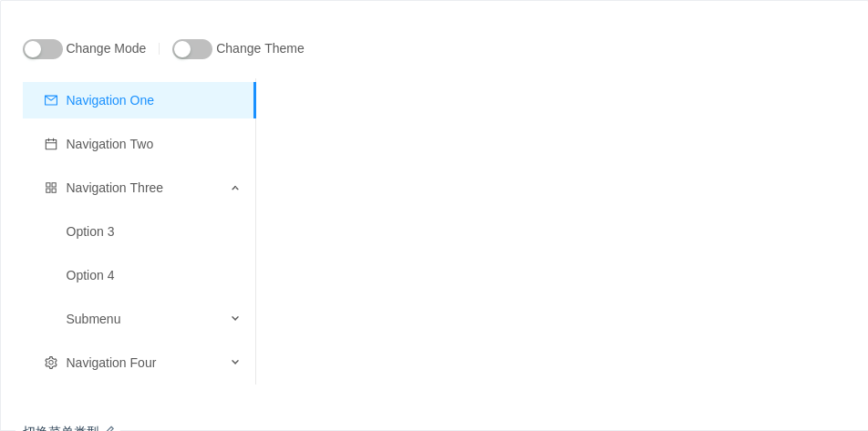The width and height of the screenshot is (868, 431).
Task: Click the Navigation Three label text
Action: pyautogui.click(x=115, y=188)
